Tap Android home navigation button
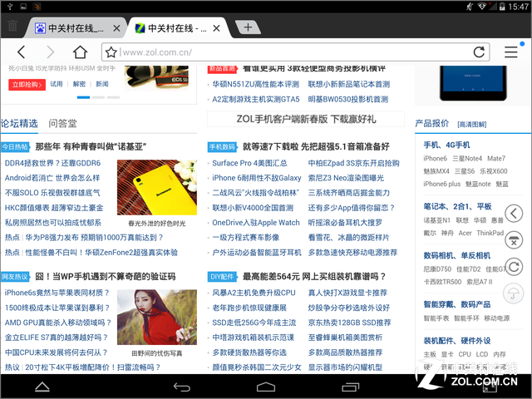This screenshot has width=532, height=399. click(x=266, y=387)
